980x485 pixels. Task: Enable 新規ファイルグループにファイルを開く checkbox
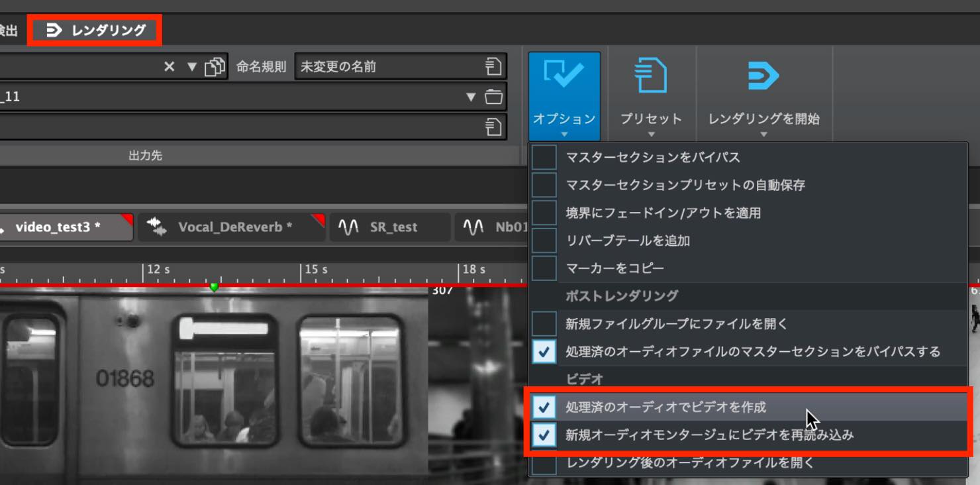tap(544, 324)
